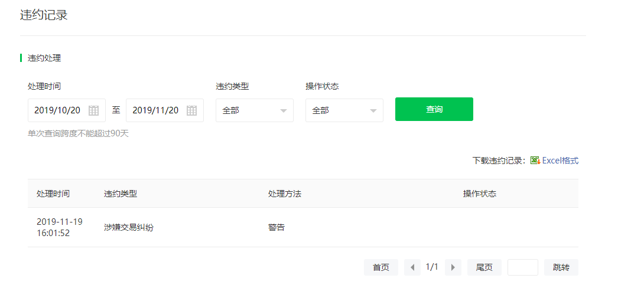Screen dimensions: 644x288
Task: Expand the 操作状态 dropdown arrow
Action: [373, 111]
